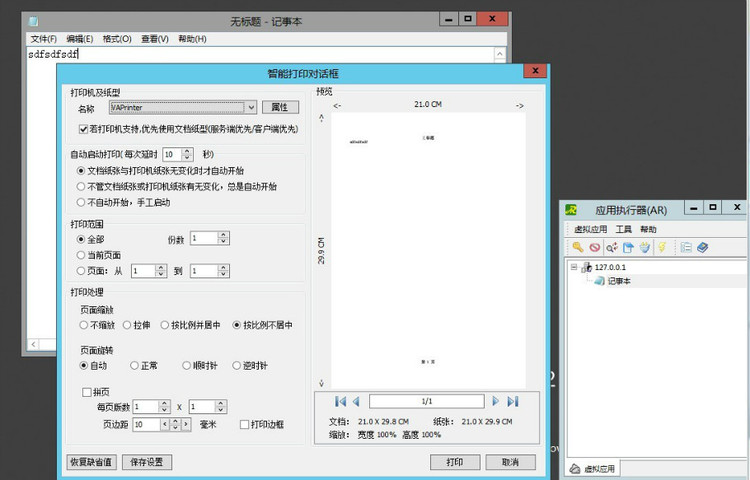Click the blue book icon in AR toolbar
Image resolution: width=750 pixels, height=480 pixels.
702,247
